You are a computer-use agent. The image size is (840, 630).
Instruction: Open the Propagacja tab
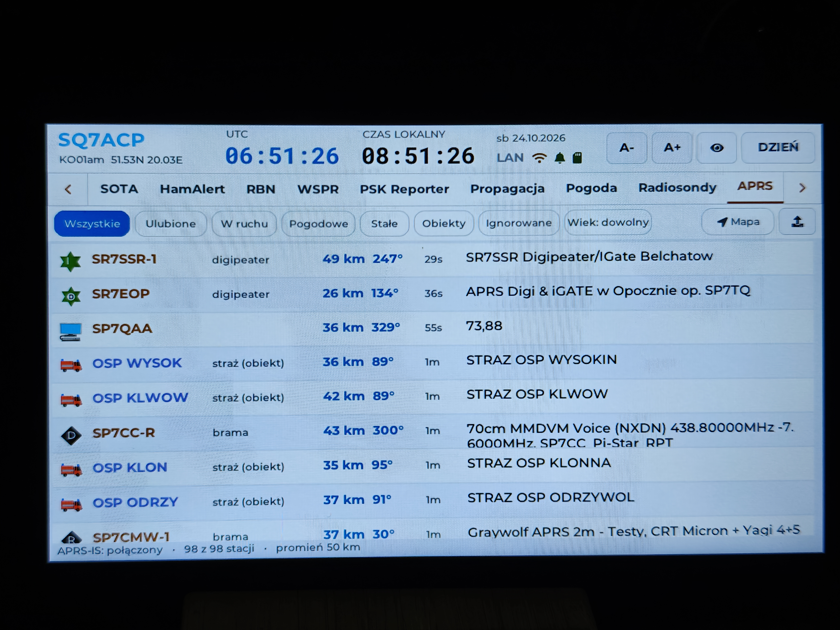click(x=507, y=189)
